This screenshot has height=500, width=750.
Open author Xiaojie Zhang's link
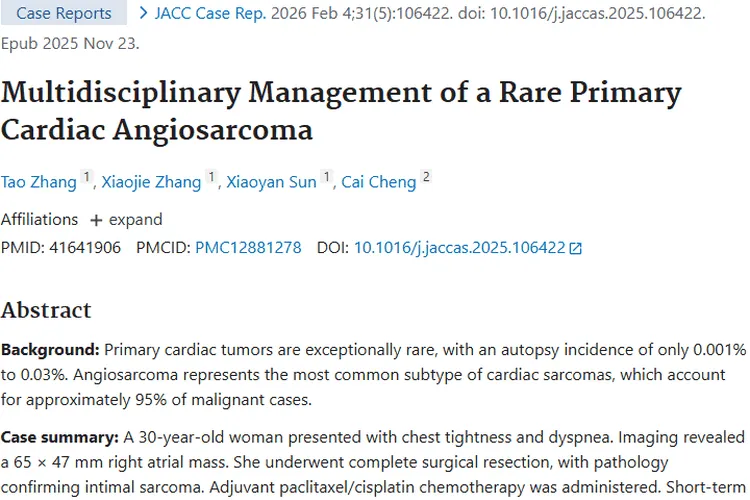pyautogui.click(x=152, y=181)
